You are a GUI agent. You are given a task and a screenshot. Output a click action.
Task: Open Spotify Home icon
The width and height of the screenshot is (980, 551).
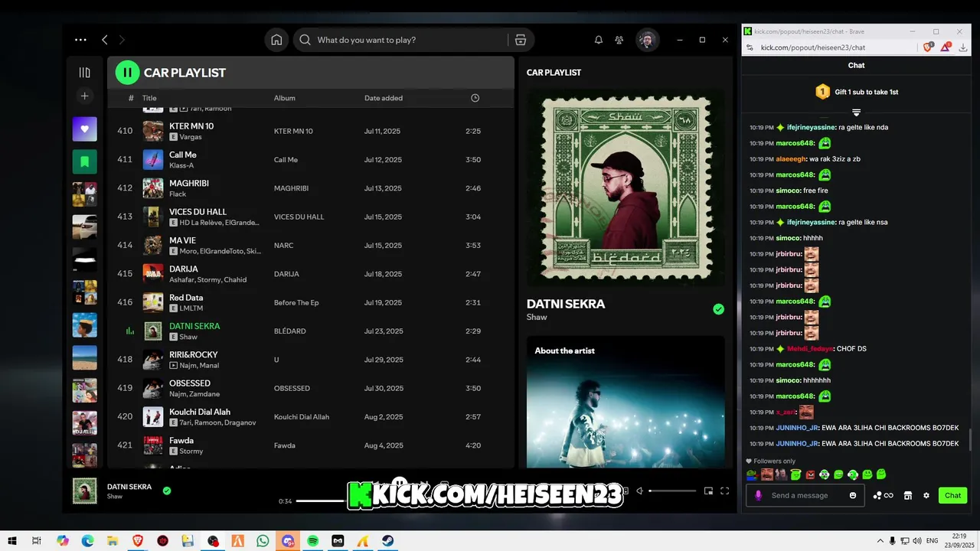tap(276, 40)
